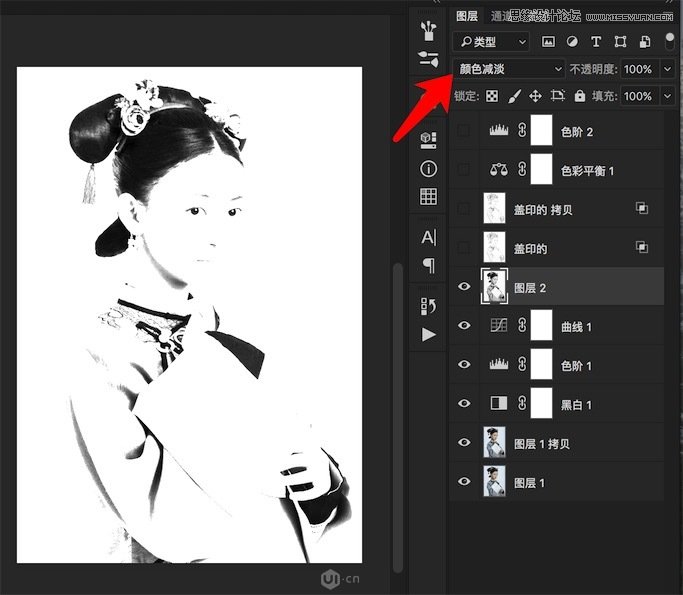Show the hidden 盖印的 layer
The height and width of the screenshot is (595, 683).
pos(464,247)
